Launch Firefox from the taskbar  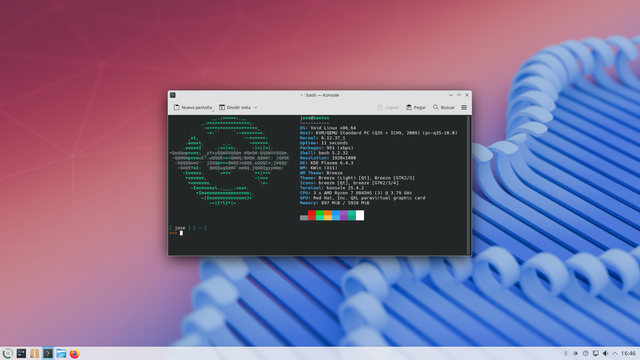[74, 353]
